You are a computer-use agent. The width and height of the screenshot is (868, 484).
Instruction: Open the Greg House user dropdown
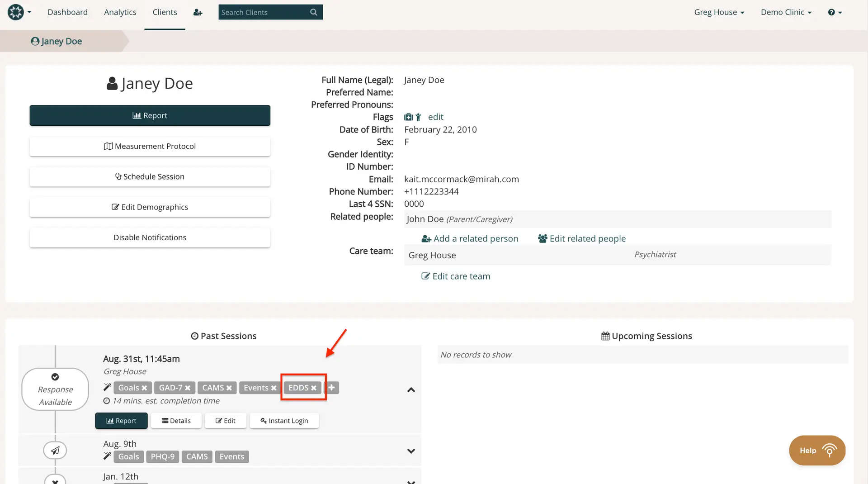(x=719, y=12)
